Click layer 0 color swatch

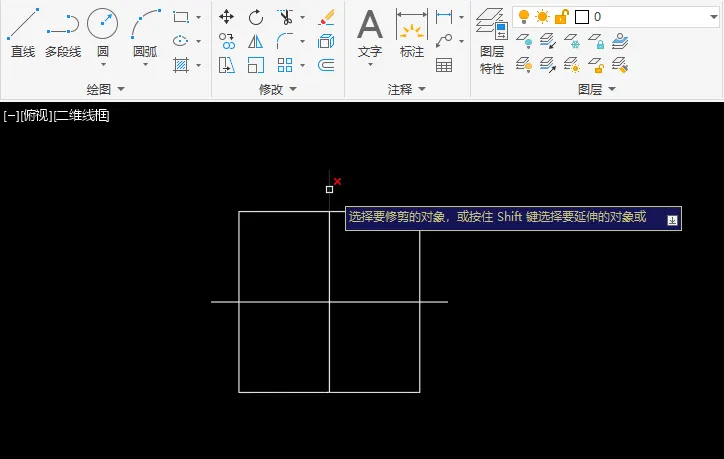[582, 17]
